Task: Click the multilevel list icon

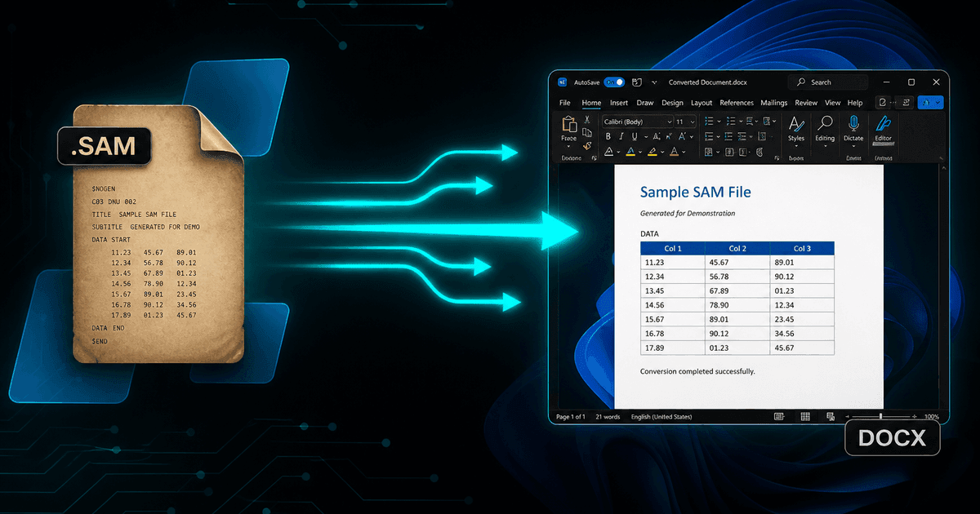Action: [x=750, y=122]
